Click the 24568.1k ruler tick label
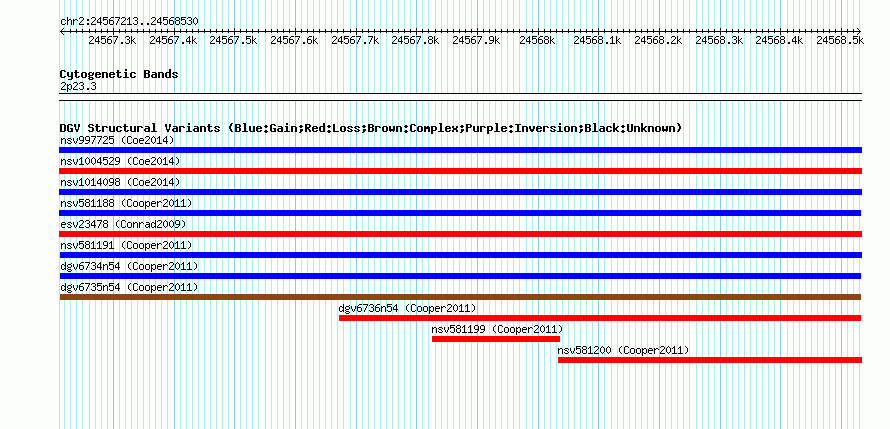This screenshot has height=429, width=890. pyautogui.click(x=597, y=40)
